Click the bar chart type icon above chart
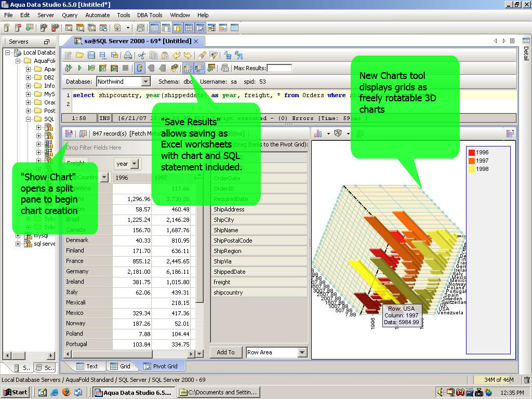This screenshot has width=532, height=399. tap(318, 134)
